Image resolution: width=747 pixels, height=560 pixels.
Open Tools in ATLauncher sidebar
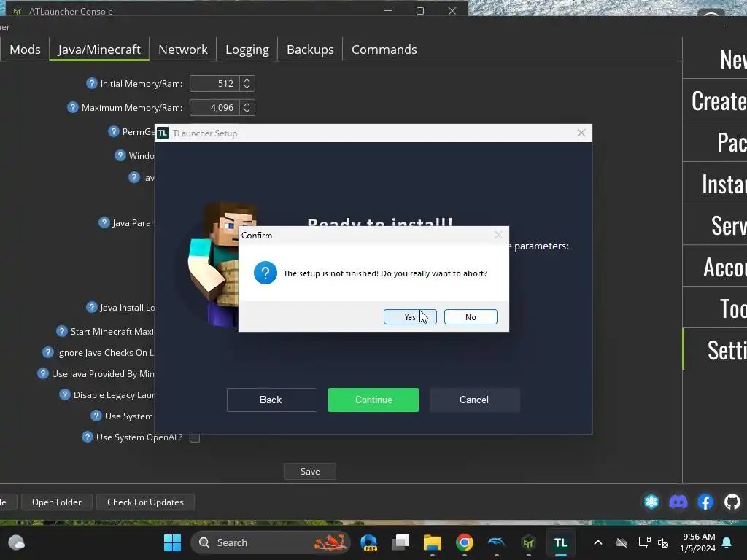(x=715, y=308)
